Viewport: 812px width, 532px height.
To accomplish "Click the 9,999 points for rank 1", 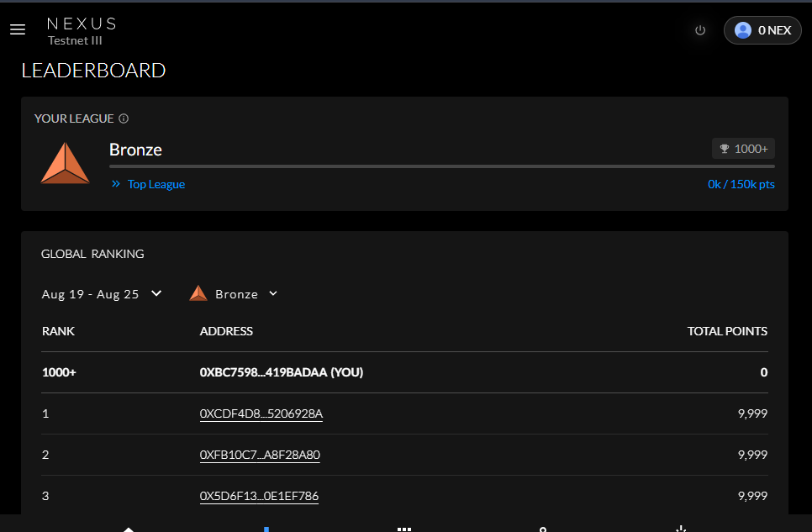I will click(752, 413).
